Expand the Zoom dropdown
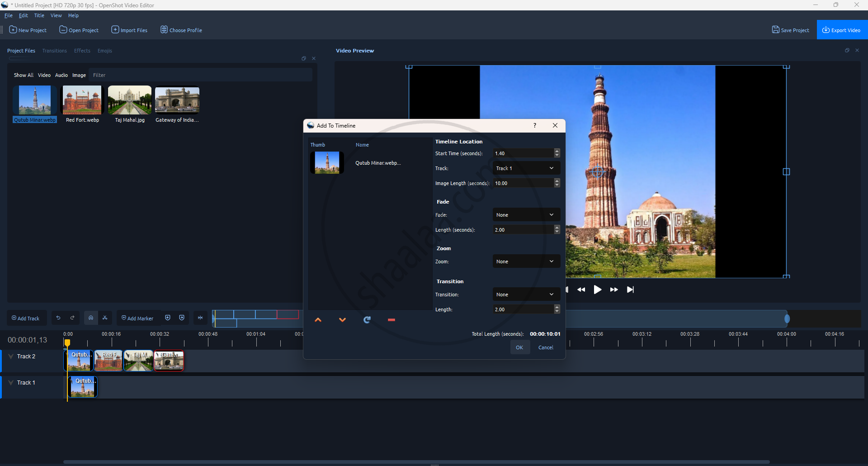The height and width of the screenshot is (466, 868). point(526,262)
